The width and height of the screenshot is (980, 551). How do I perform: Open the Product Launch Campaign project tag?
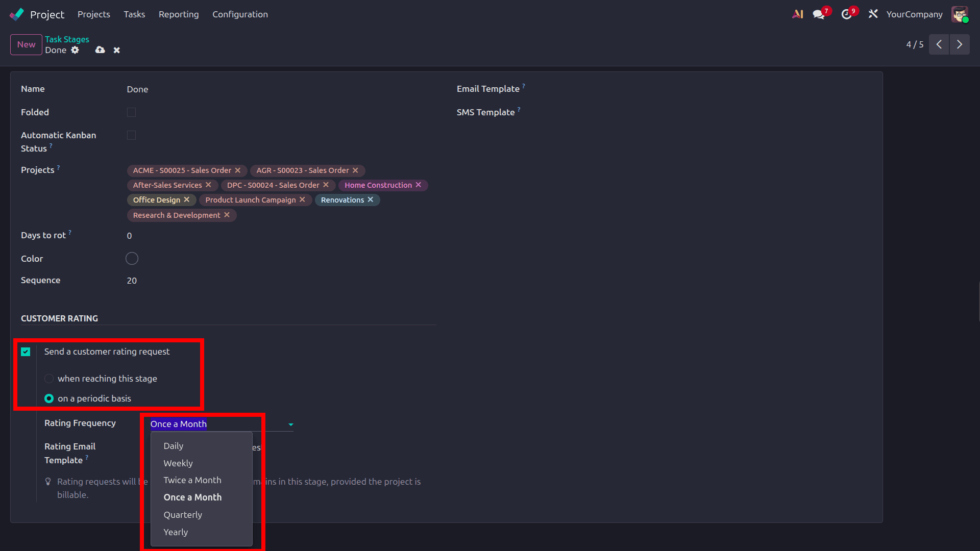(251, 200)
